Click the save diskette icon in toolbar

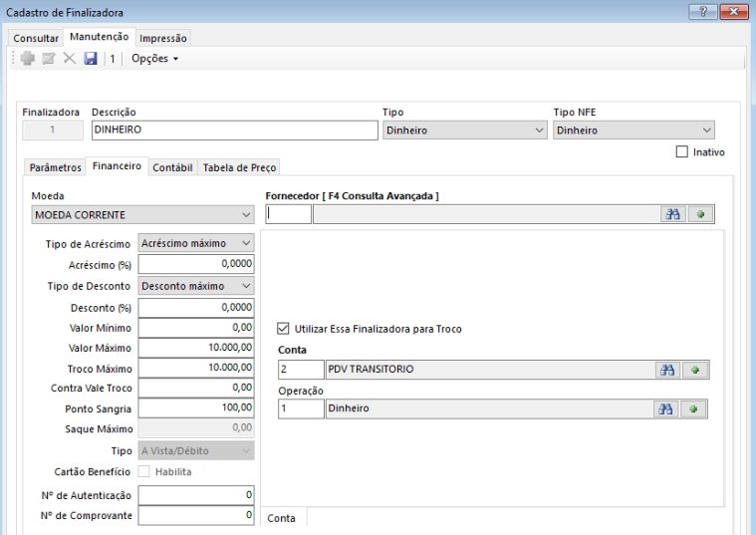90,59
